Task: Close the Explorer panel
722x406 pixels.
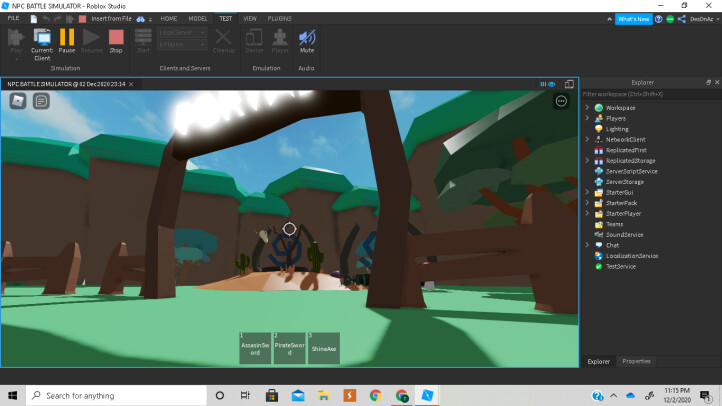Action: pyautogui.click(x=716, y=82)
